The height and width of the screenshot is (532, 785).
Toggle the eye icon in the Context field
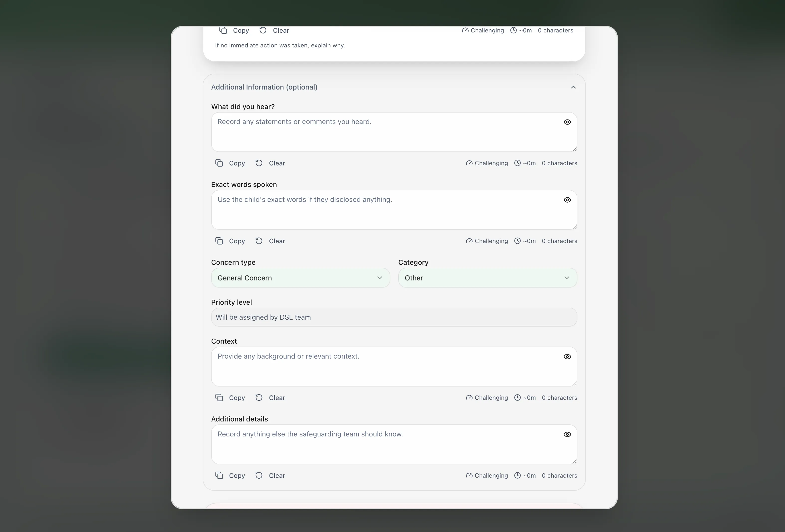coord(567,356)
